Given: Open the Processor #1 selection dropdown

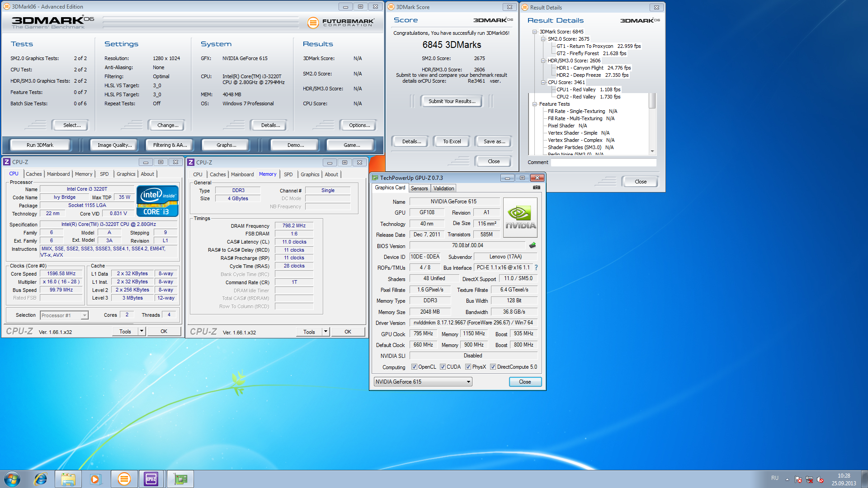Looking at the screenshot, I should click(x=64, y=315).
